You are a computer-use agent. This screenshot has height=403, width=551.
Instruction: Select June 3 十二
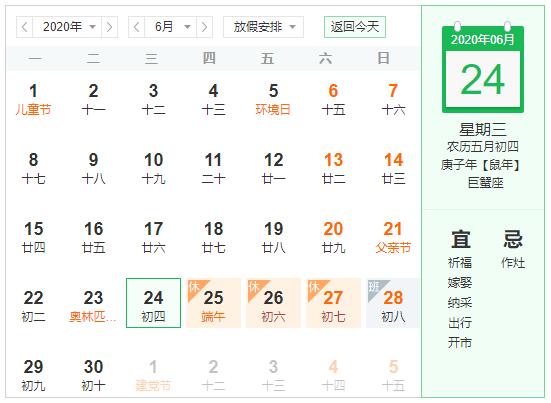click(154, 100)
